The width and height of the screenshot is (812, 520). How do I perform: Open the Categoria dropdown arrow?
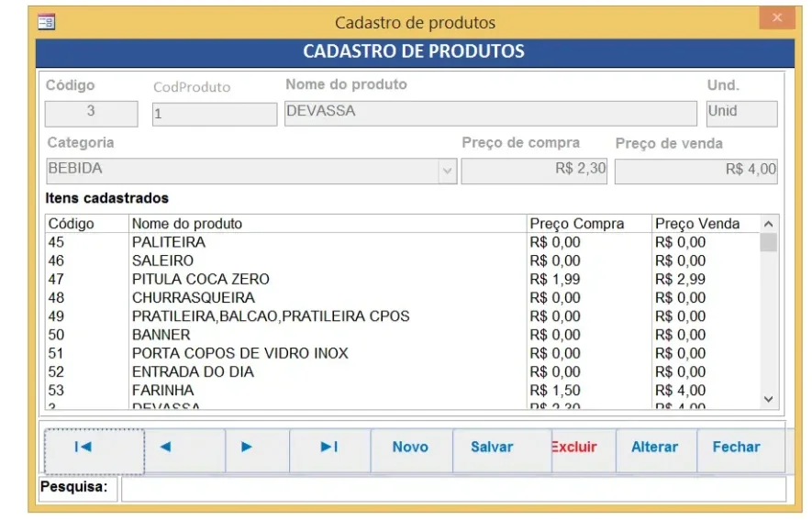pos(448,171)
